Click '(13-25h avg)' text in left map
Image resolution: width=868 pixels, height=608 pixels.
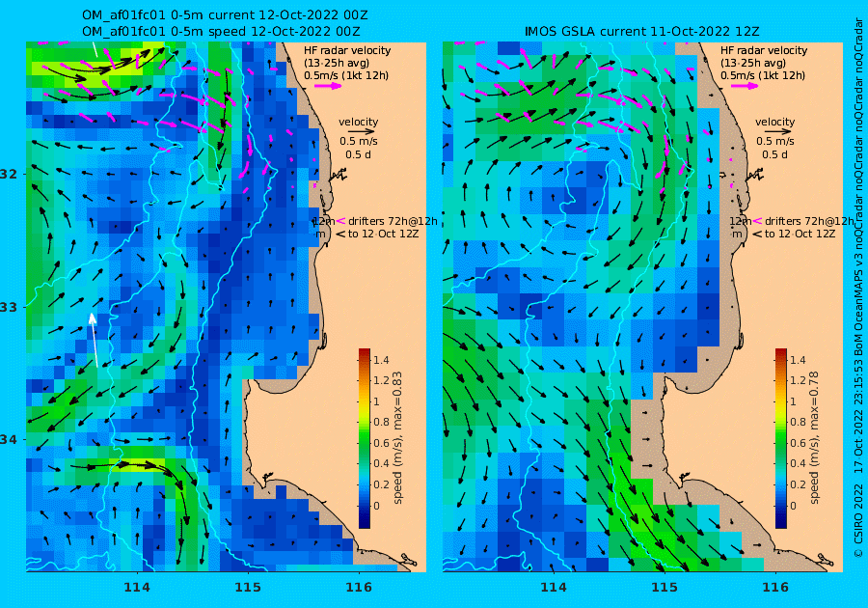point(336,63)
